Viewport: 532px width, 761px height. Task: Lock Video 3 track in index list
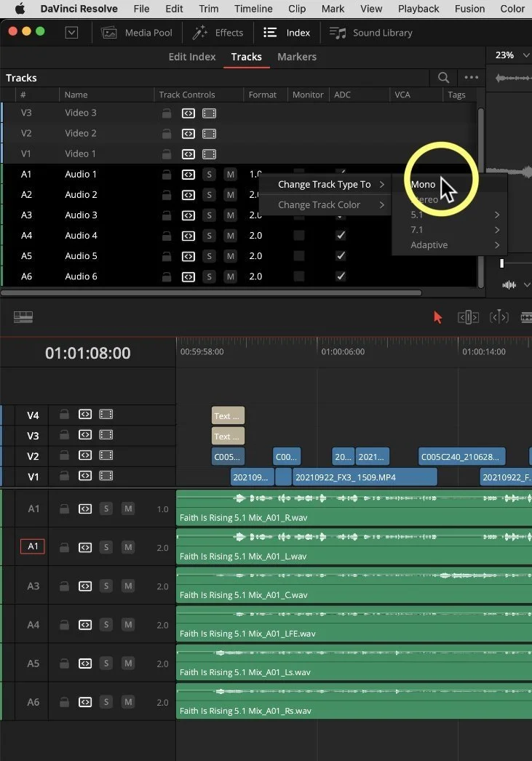point(167,113)
